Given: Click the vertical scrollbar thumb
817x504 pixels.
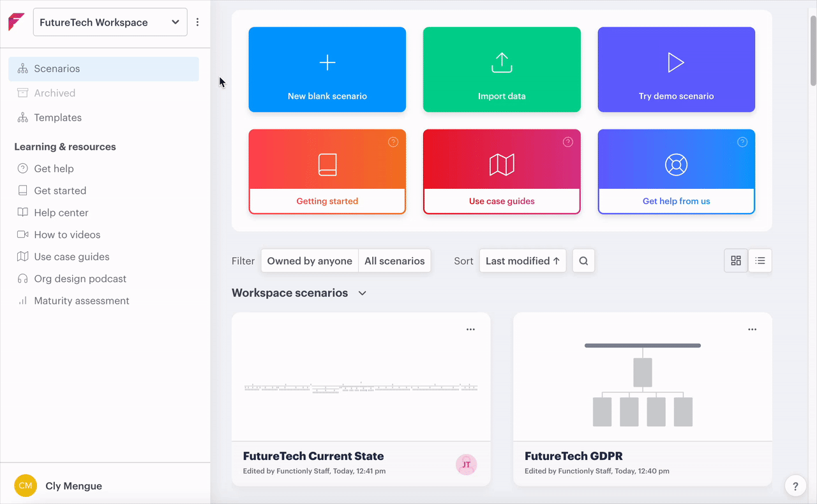Looking at the screenshot, I should pos(812,48).
